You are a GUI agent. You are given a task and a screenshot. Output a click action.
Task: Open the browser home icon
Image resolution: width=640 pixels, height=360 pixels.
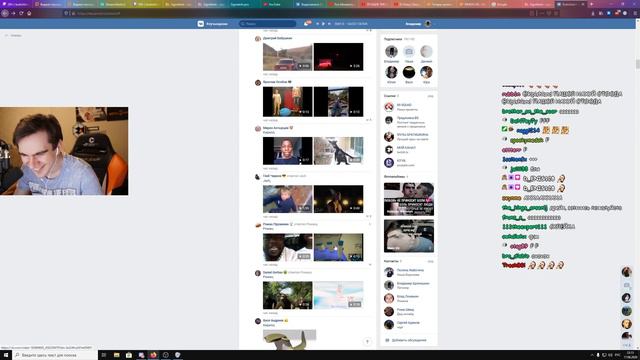[x=29, y=13]
